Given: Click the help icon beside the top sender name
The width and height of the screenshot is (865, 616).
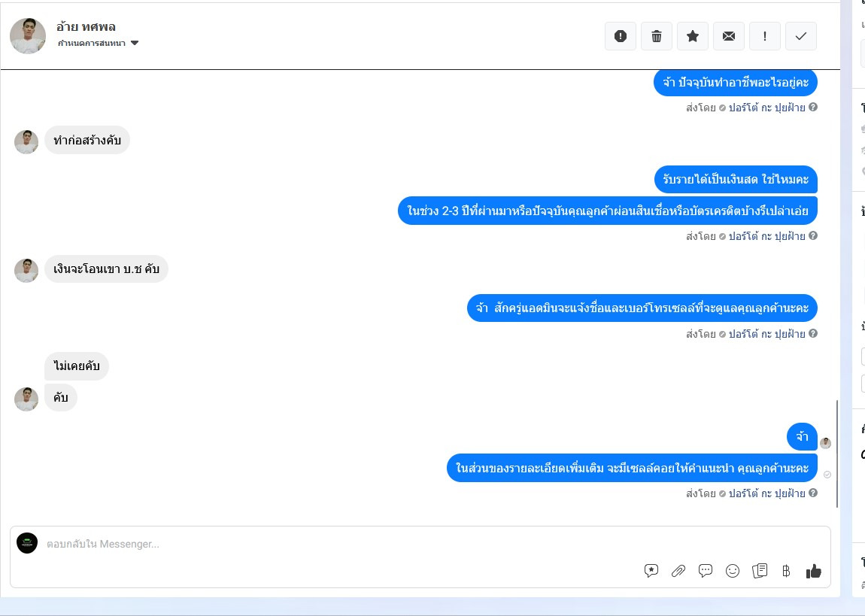Looking at the screenshot, I should click(813, 107).
